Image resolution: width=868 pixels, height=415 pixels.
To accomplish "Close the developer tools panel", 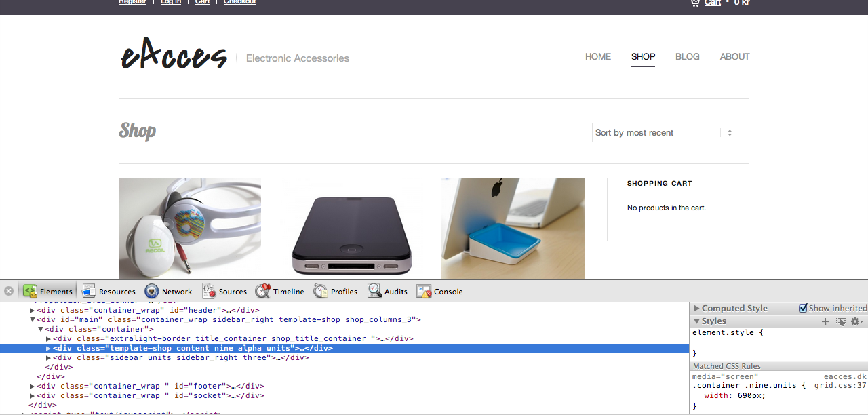I will [9, 291].
